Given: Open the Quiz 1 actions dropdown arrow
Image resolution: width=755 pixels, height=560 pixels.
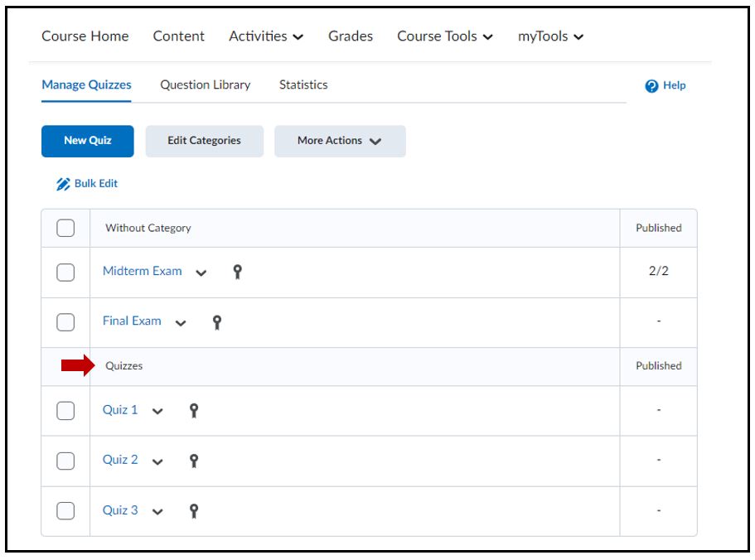Looking at the screenshot, I should [157, 412].
